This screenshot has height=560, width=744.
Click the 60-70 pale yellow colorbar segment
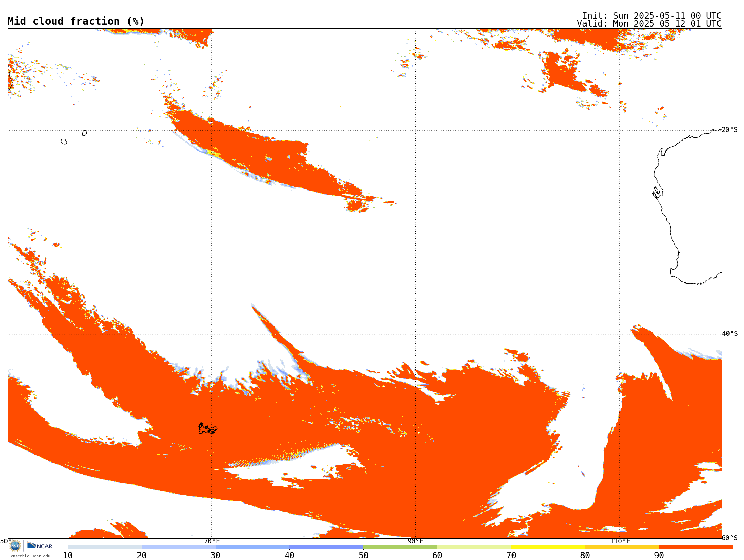[474, 547]
